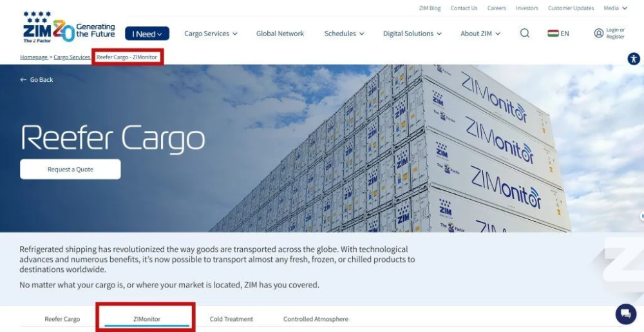Open the Customer Updates link
Viewport: 644px width, 332px height.
[571, 8]
